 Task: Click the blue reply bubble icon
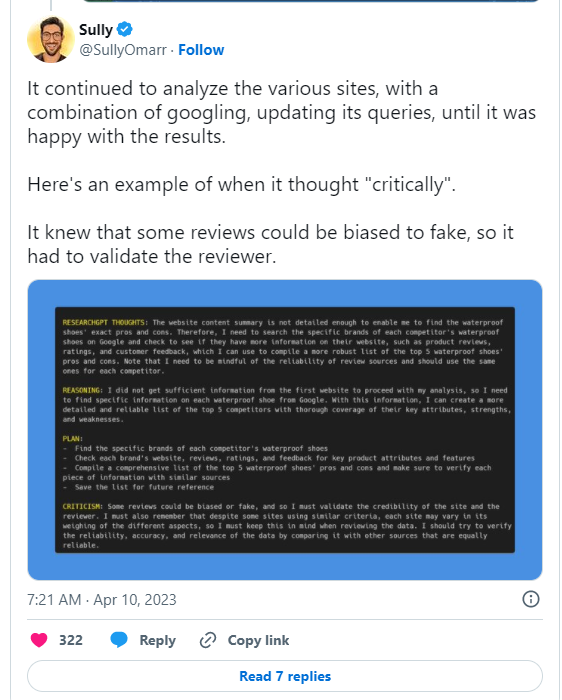(x=119, y=640)
